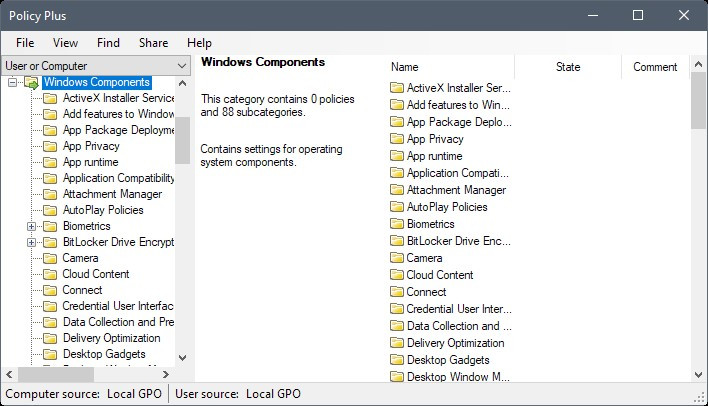The width and height of the screenshot is (708, 406).
Task: Sort list by the State column header
Action: click(568, 67)
